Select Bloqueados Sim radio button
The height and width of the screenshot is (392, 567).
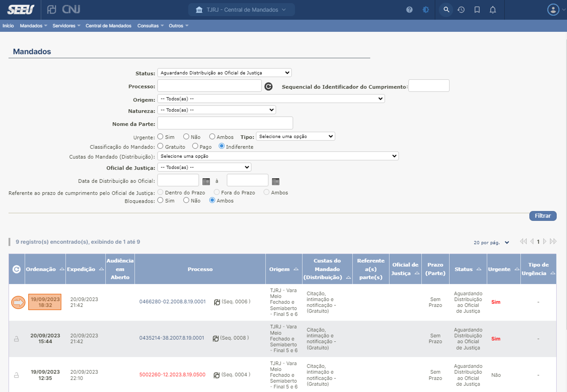click(160, 200)
